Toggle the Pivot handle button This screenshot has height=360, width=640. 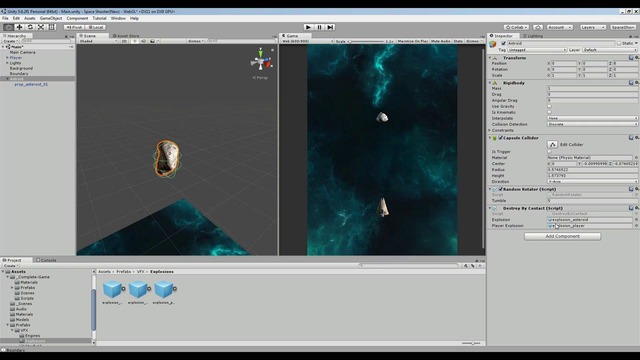coord(74,27)
